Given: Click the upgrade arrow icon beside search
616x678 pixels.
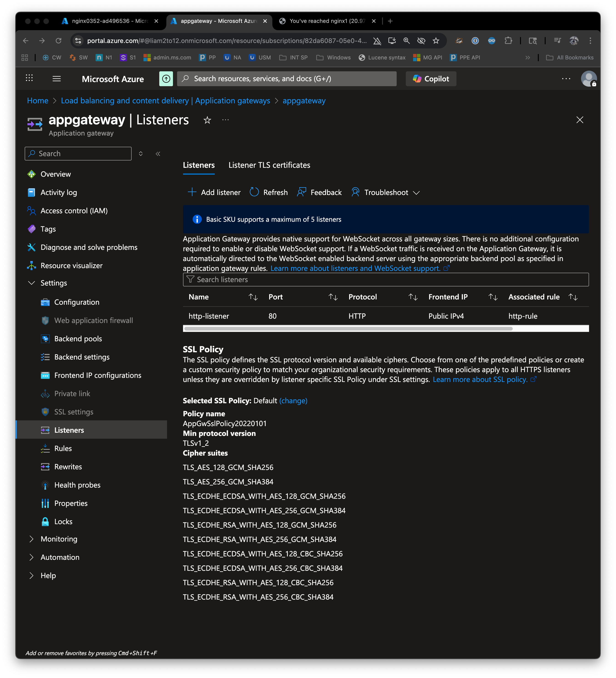Looking at the screenshot, I should pyautogui.click(x=166, y=79).
